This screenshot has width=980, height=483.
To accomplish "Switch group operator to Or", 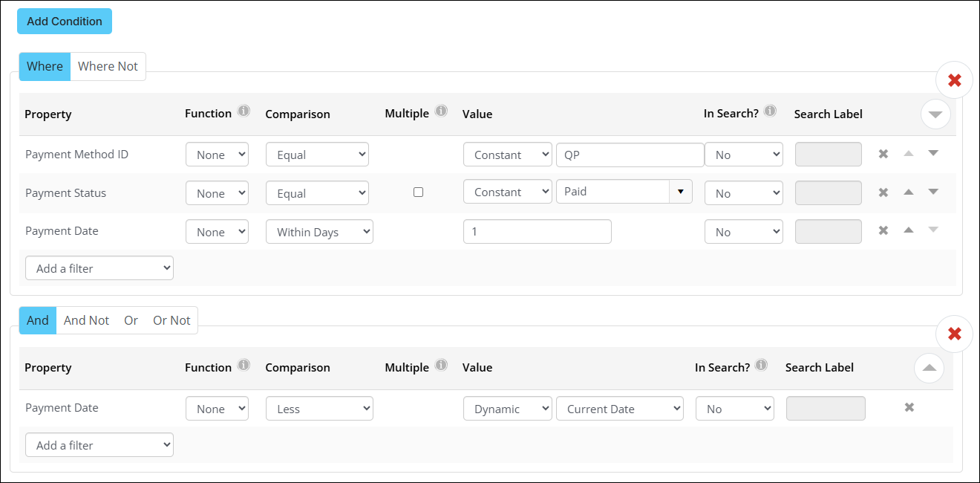I will [131, 320].
